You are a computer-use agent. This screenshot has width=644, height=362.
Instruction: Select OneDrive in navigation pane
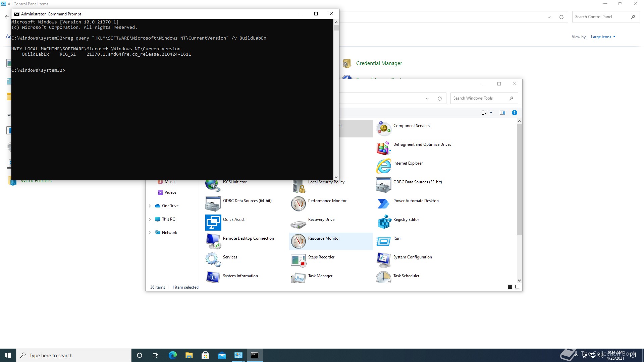click(170, 206)
